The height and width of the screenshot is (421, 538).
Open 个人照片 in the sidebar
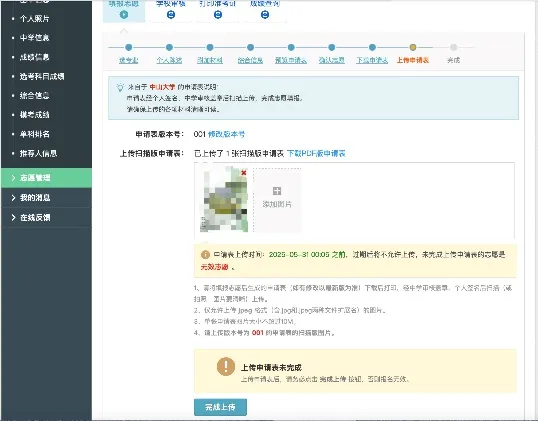click(35, 19)
